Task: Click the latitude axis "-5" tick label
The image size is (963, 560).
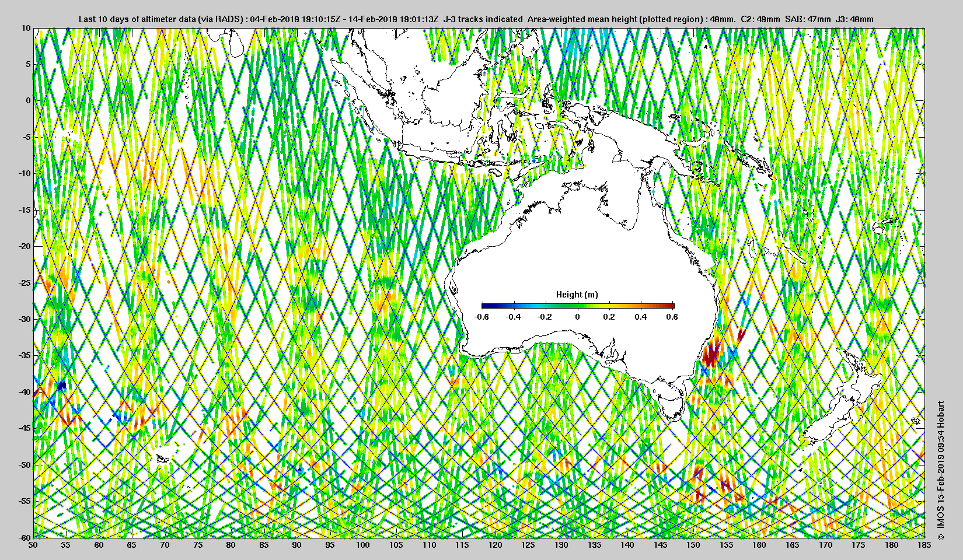Action: point(26,137)
